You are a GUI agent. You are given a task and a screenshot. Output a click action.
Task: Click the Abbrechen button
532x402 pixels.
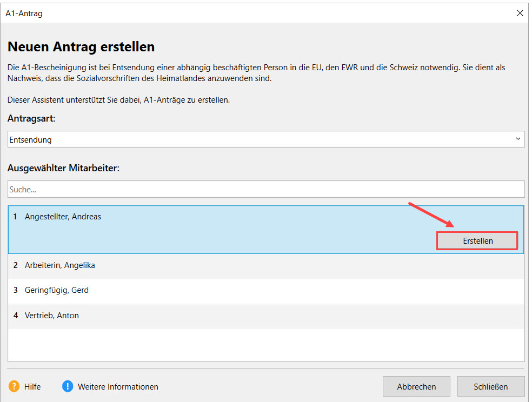416,386
